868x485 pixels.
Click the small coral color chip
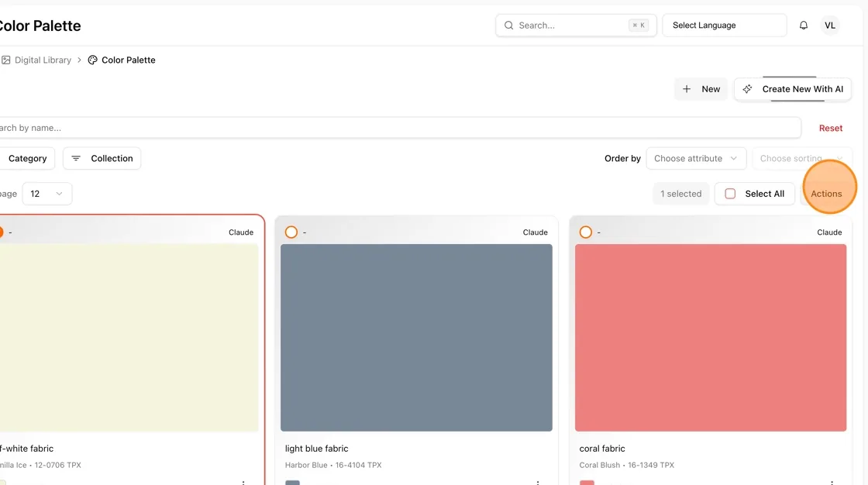coord(587,483)
